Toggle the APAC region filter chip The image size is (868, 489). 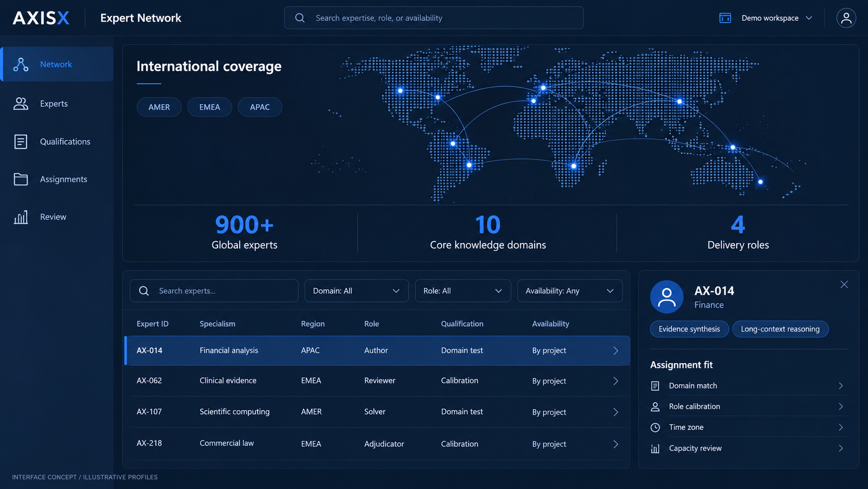pyautogui.click(x=260, y=107)
